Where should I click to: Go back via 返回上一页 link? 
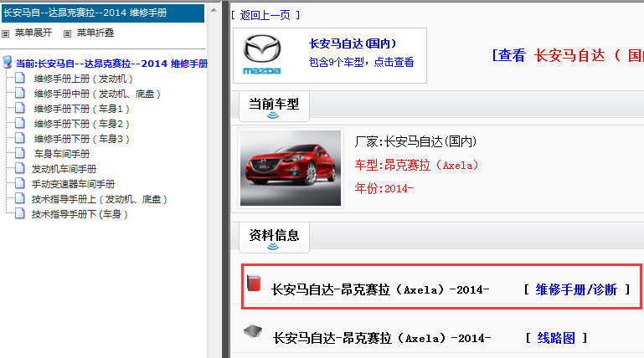(265, 15)
